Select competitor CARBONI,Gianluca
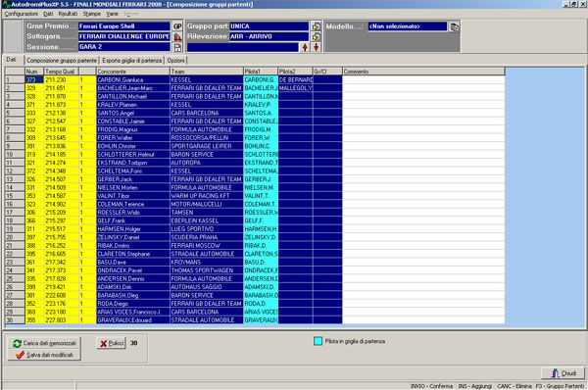Screen dimensions: 588x390 (132, 80)
